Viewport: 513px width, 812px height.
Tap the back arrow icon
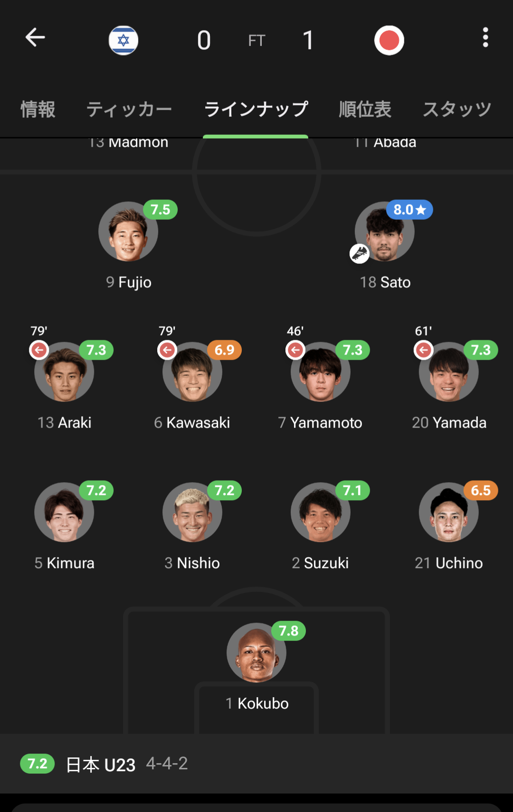(35, 37)
